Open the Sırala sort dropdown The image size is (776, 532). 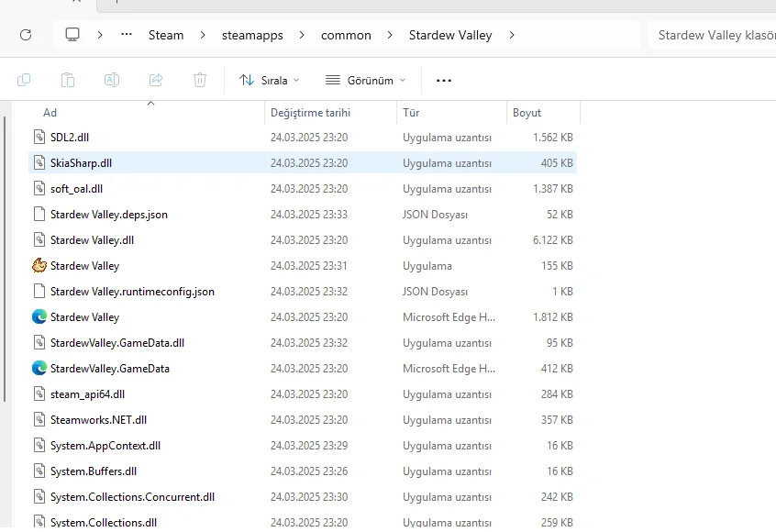tap(270, 80)
